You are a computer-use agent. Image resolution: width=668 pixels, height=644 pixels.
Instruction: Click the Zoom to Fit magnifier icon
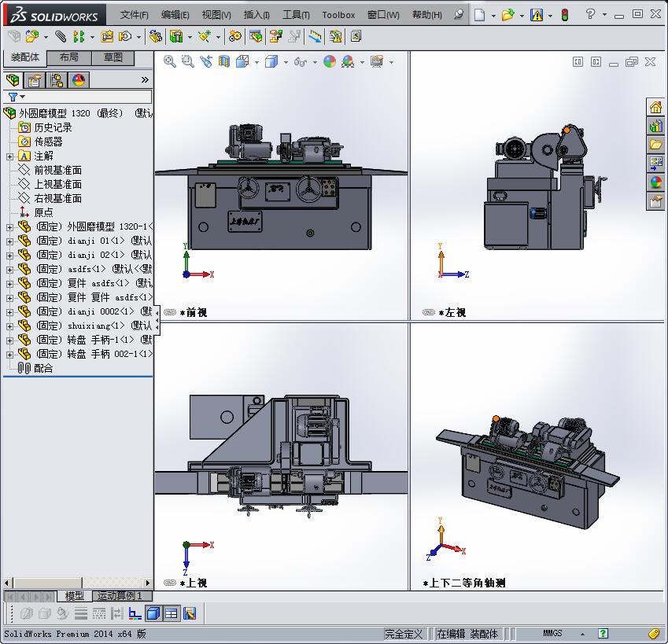[169, 61]
